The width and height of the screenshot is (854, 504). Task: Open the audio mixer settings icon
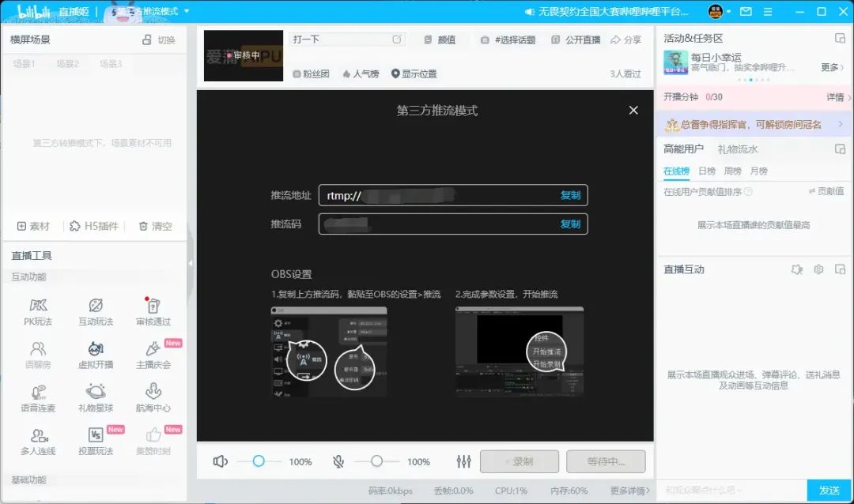(x=464, y=461)
